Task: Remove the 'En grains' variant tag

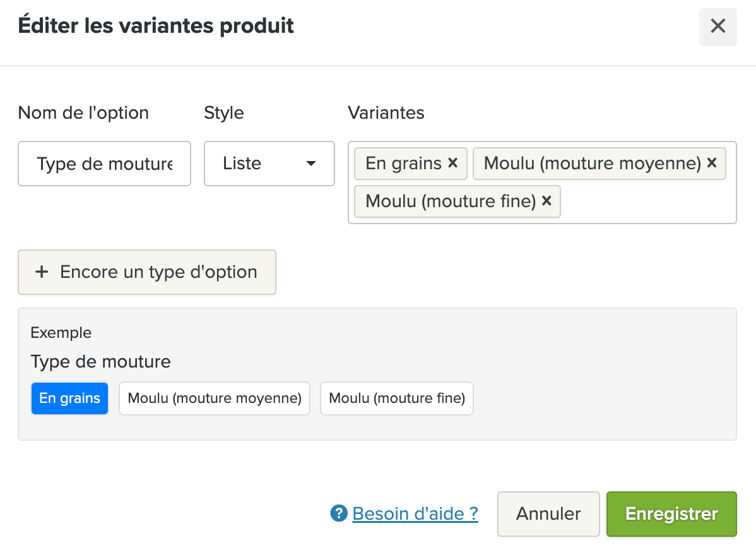Action: point(452,163)
